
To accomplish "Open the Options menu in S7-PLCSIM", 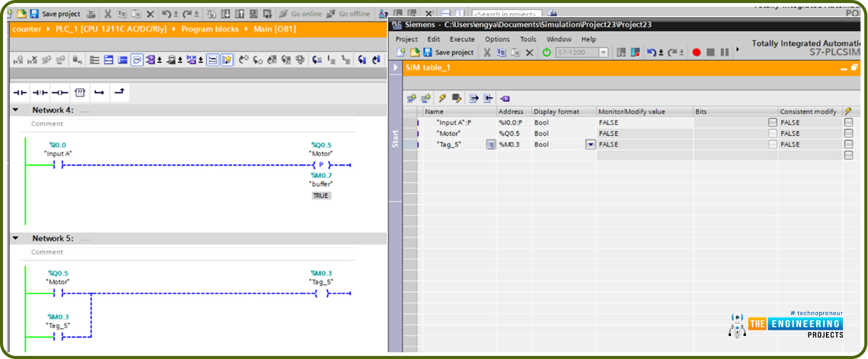I will (x=497, y=39).
